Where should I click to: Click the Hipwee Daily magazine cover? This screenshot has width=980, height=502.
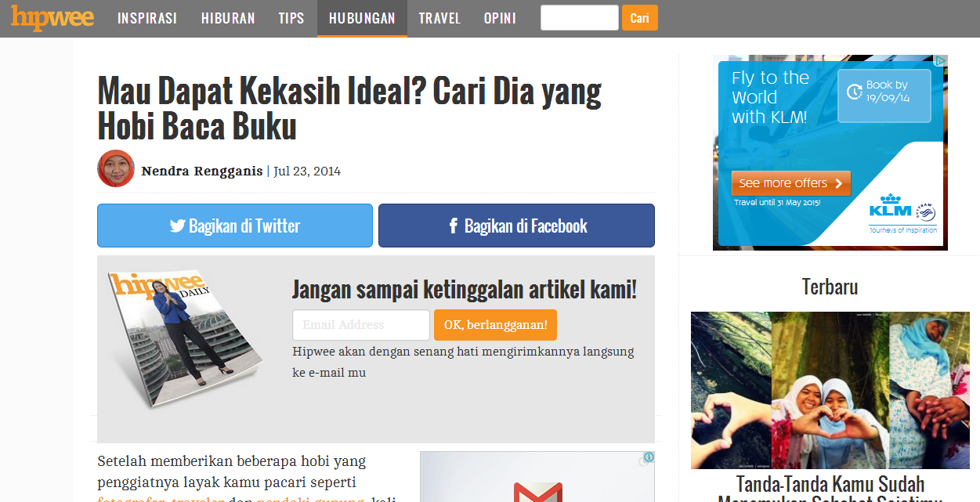(x=186, y=339)
